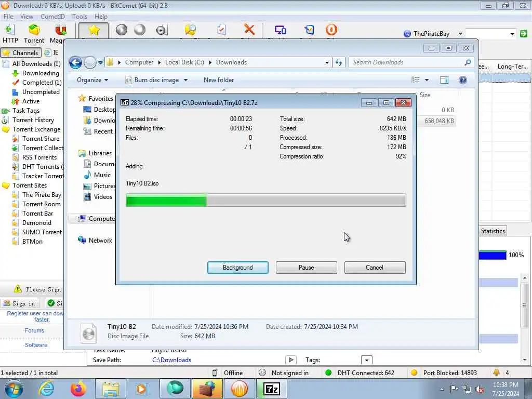Viewport: 532px width, 399px height.
Task: Open the Organize dropdown menu in Explorer
Action: click(x=92, y=80)
